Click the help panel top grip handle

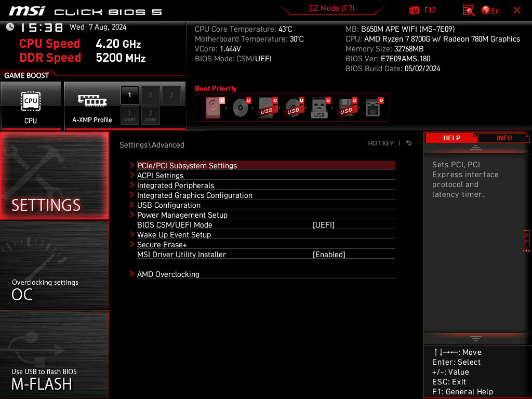[x=476, y=147]
